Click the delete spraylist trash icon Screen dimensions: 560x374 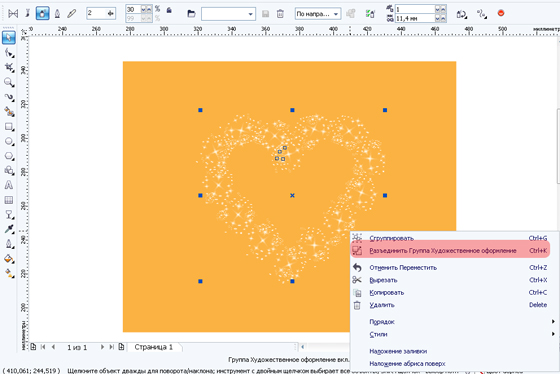280,14
